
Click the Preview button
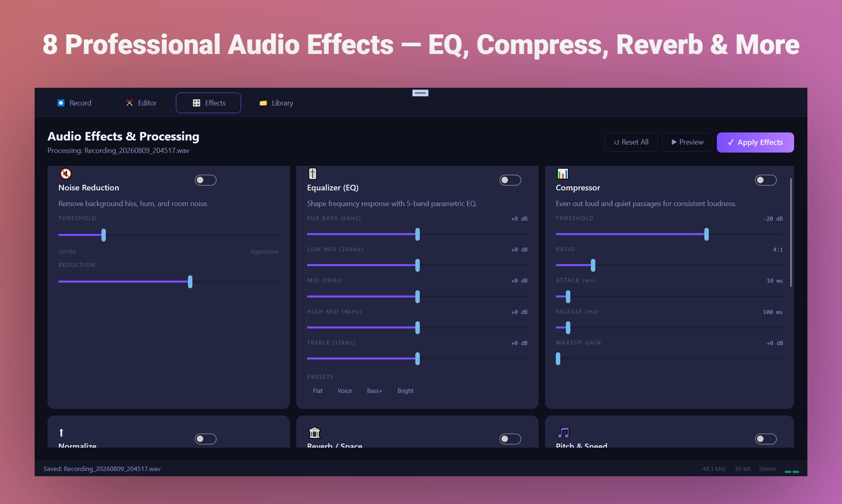pos(687,142)
